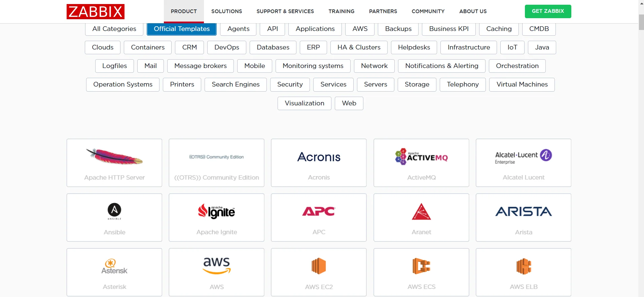Screen dimensions: 644x297
Task: Filter by Network category
Action: tap(374, 66)
